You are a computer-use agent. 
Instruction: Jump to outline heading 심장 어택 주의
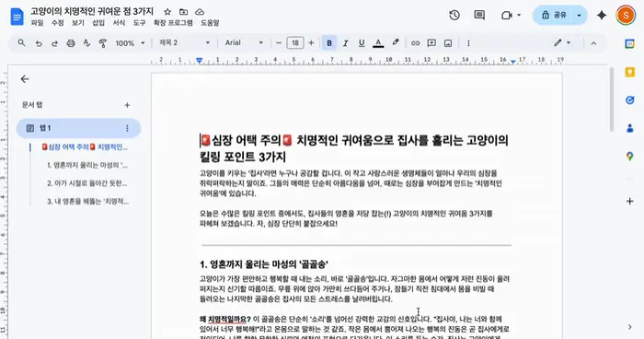click(x=85, y=147)
